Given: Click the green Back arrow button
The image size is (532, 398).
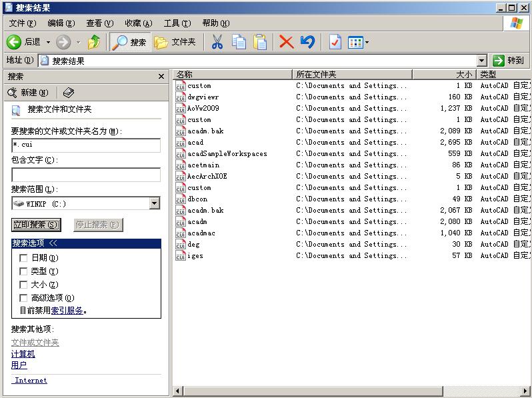Looking at the screenshot, I should [14, 42].
